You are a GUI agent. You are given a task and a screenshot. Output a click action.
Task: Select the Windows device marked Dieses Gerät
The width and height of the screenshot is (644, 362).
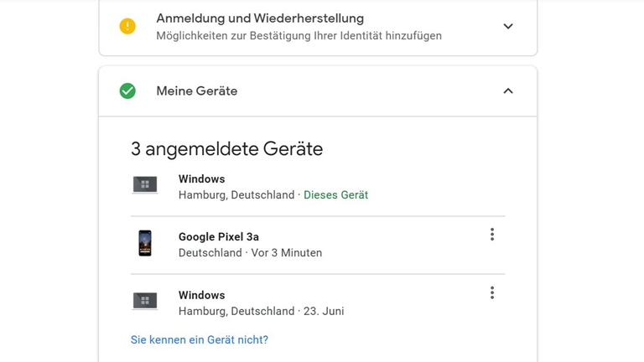coord(202,178)
